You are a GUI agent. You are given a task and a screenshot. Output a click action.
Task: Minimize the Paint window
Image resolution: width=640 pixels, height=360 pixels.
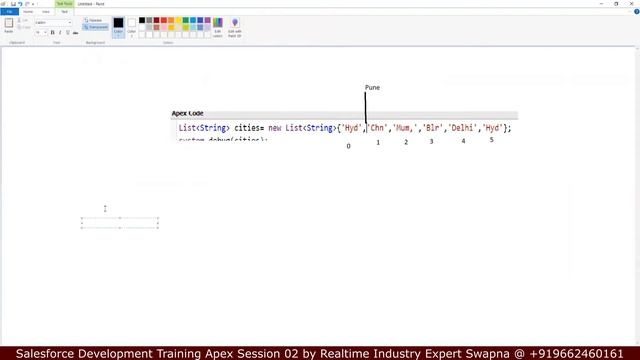[601, 4]
